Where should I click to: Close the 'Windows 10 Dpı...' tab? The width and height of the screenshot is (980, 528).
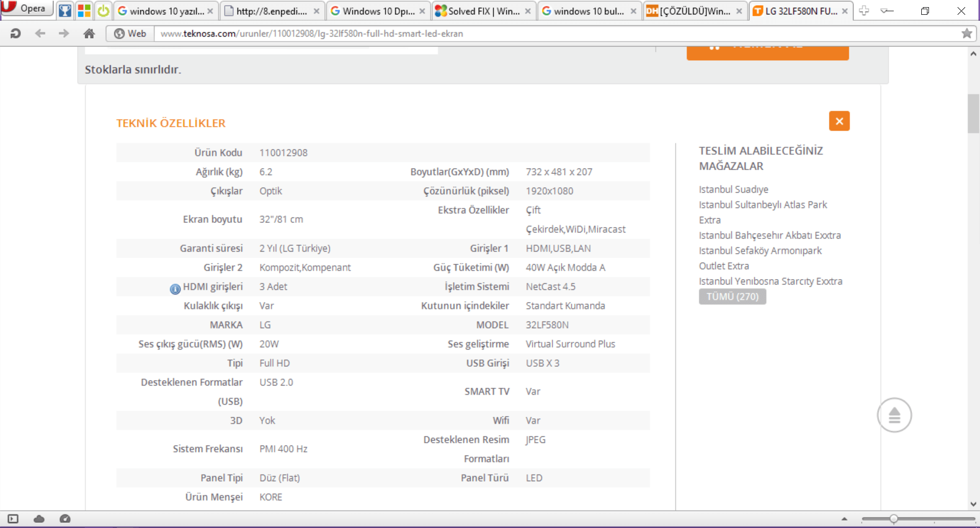coord(422,11)
